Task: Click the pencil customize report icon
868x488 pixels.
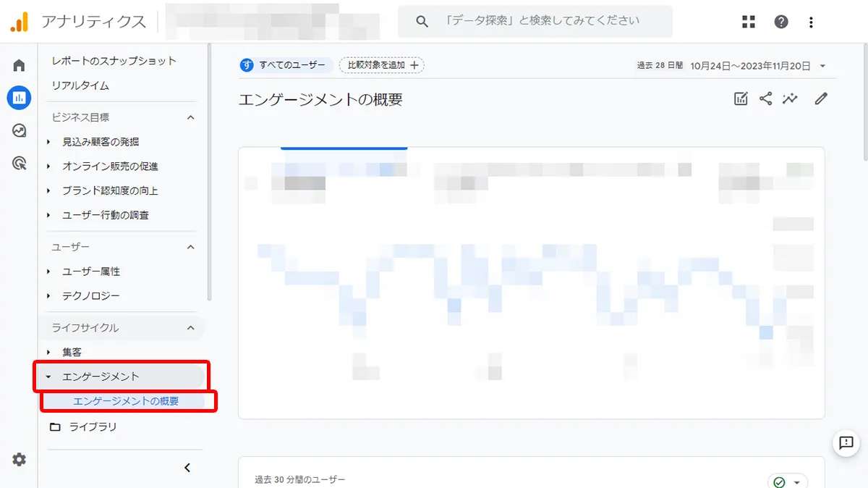Action: (820, 99)
